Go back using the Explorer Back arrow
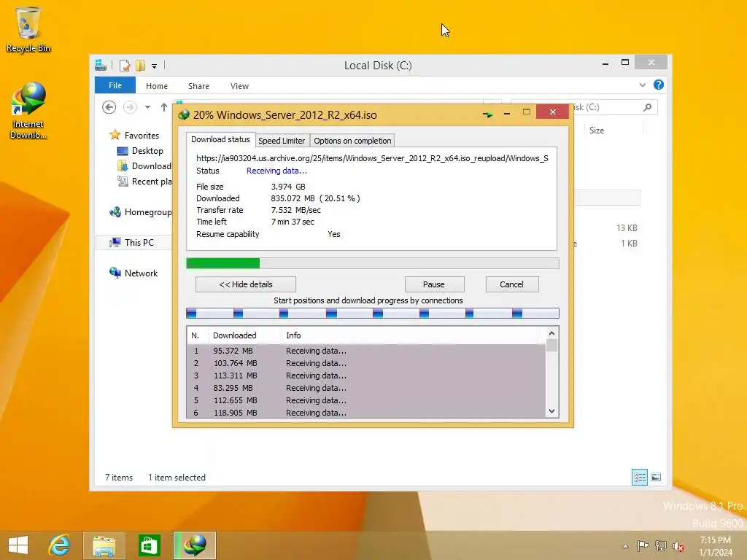 (x=109, y=107)
